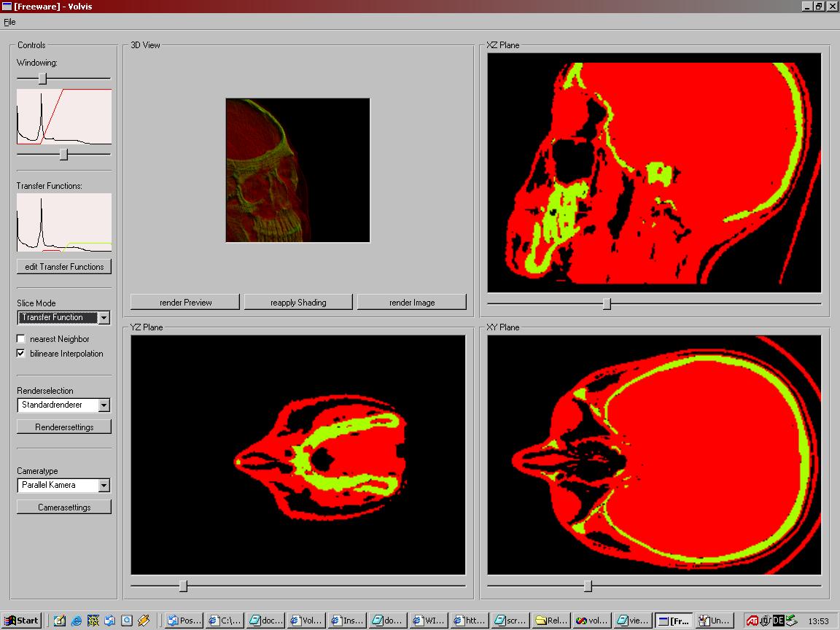Viewport: 840px width, 630px height.
Task: Open the Start menu
Action: pos(21,621)
